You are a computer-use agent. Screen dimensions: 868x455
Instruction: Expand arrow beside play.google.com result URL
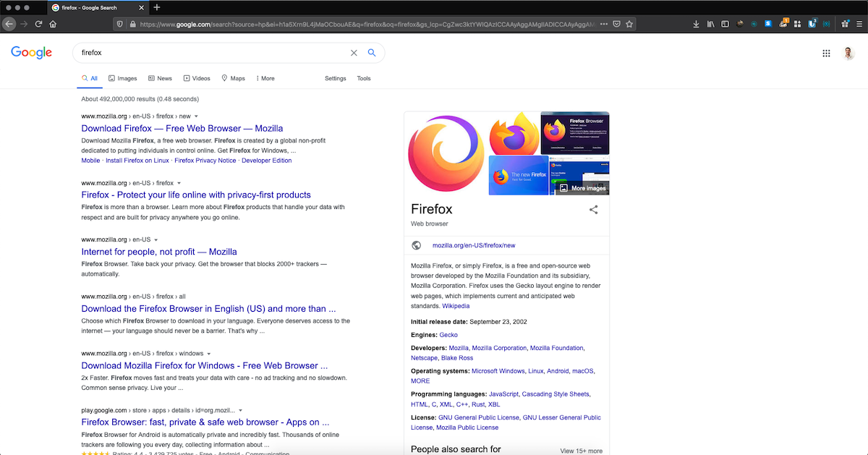pos(240,410)
